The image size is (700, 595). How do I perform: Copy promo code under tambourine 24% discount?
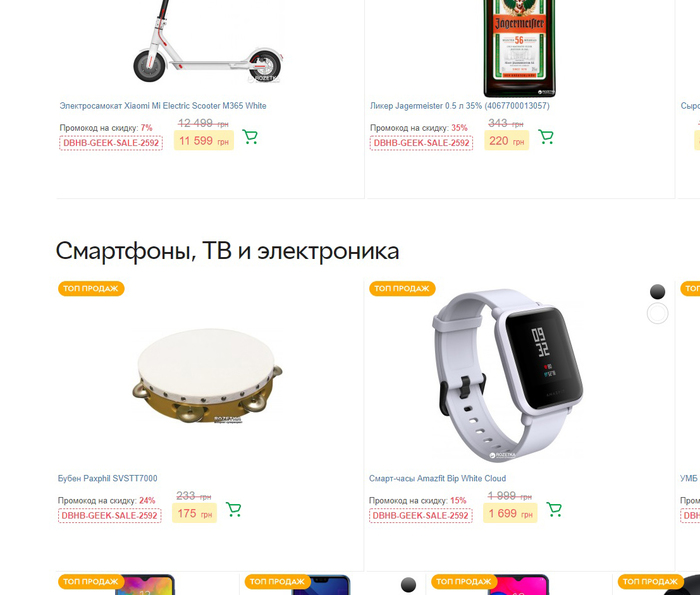click(109, 516)
